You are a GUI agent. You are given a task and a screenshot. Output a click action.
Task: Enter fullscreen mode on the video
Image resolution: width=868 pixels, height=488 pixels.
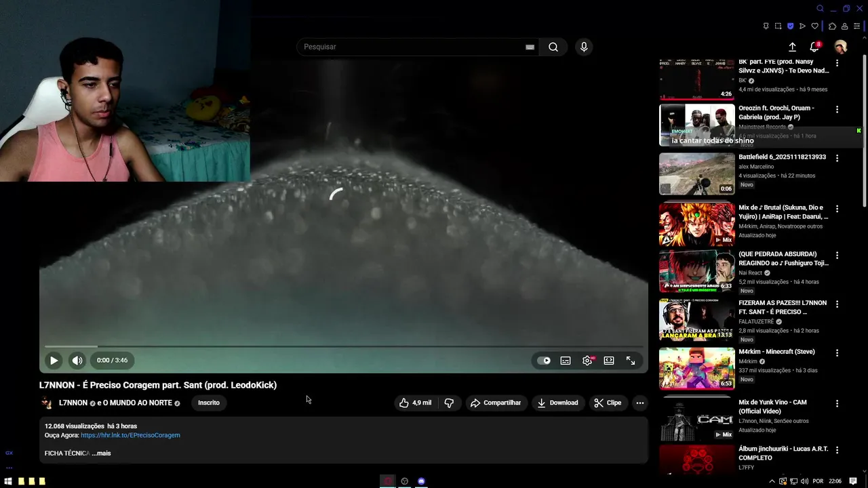631,361
